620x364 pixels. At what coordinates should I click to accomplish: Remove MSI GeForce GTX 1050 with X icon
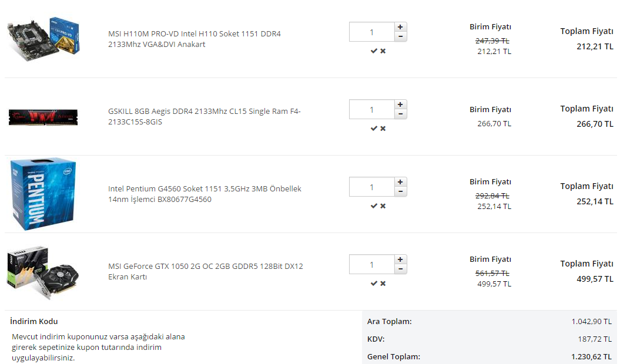pos(383,284)
